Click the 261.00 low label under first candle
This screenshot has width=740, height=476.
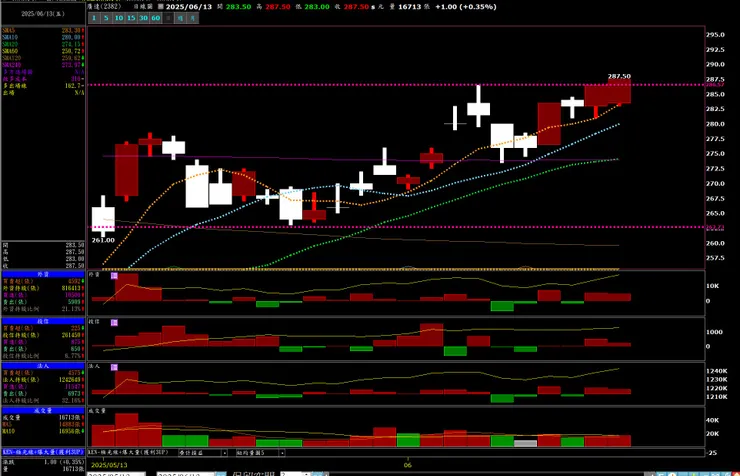[x=103, y=240]
